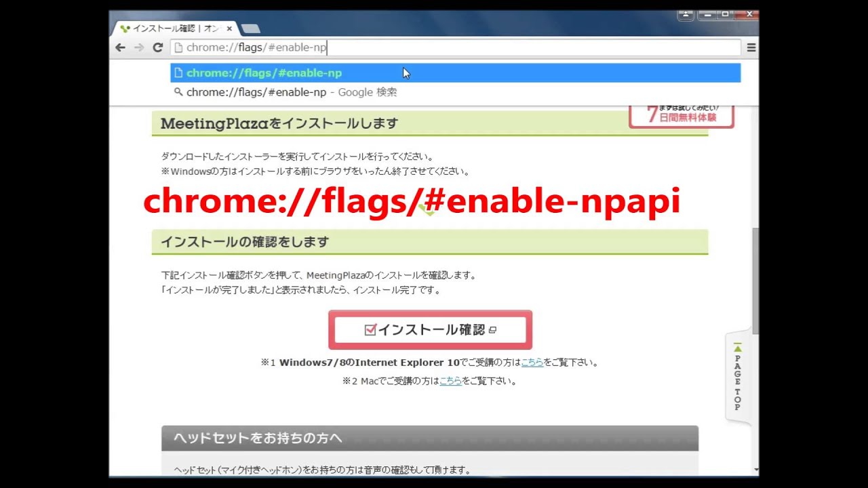The image size is (868, 488).
Task: Click the magnifier icon beside the Google search suggestion
Action: tap(178, 91)
